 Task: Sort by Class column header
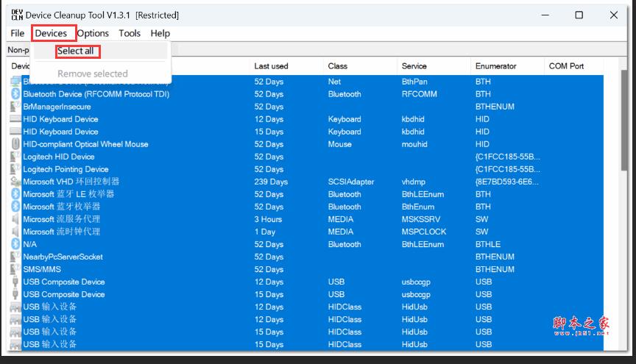point(337,66)
